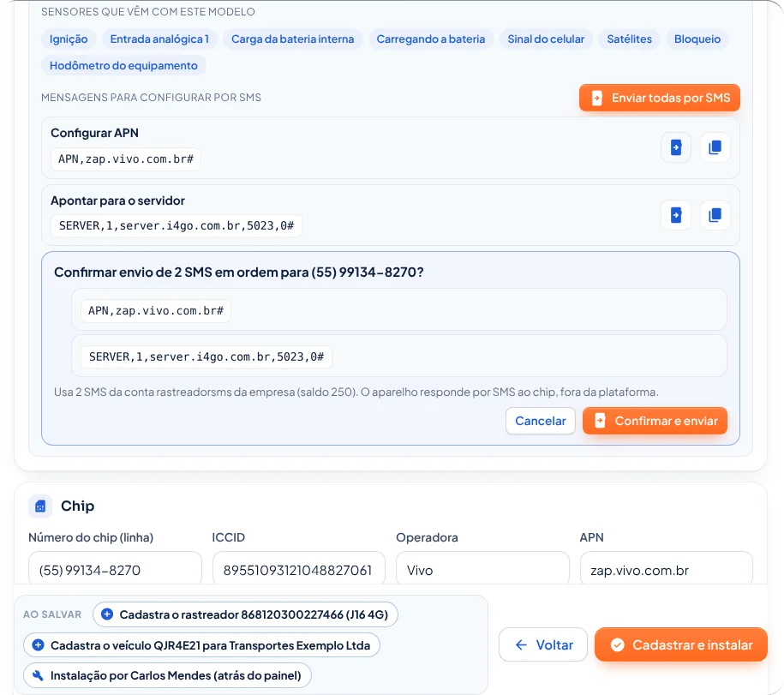The height and width of the screenshot is (695, 784).
Task: Select the Entrada analógica 1 sensor chip
Action: tap(159, 39)
